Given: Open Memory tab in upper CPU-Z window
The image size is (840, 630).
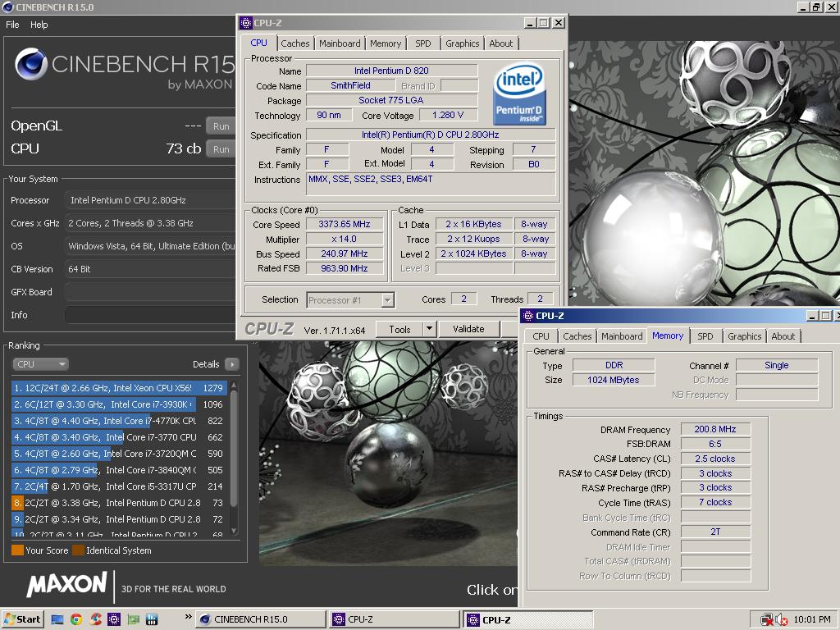Looking at the screenshot, I should (386, 43).
